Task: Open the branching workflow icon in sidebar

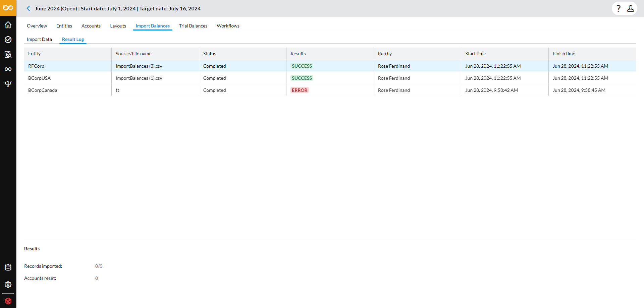Action: [x=8, y=84]
